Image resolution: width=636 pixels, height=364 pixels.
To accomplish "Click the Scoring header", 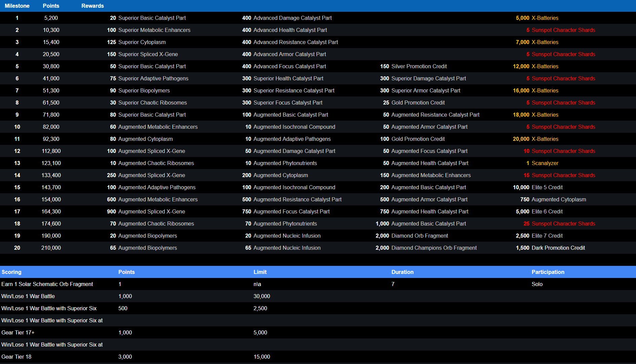I will tap(11, 272).
